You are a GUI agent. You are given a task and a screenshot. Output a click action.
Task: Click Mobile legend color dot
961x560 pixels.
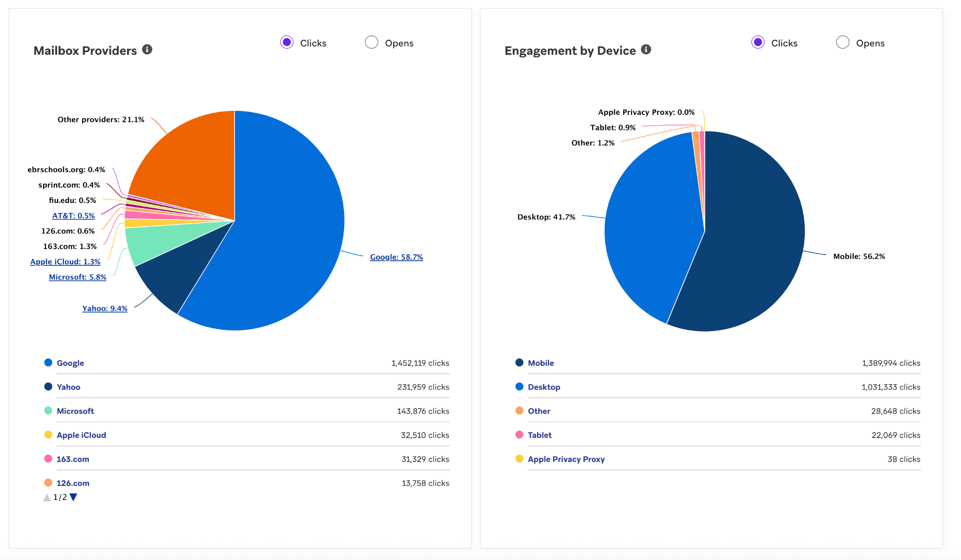(x=519, y=363)
